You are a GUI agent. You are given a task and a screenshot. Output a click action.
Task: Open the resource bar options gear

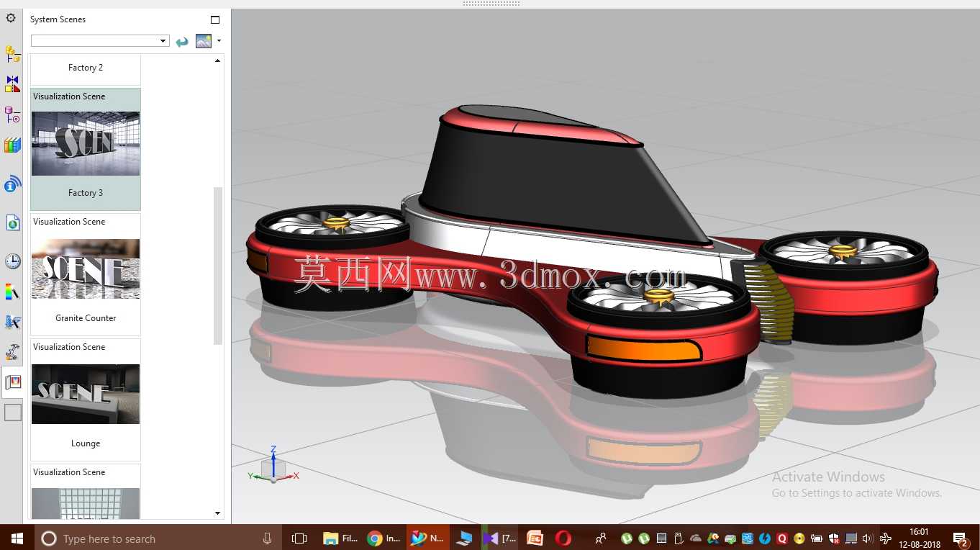point(11,18)
